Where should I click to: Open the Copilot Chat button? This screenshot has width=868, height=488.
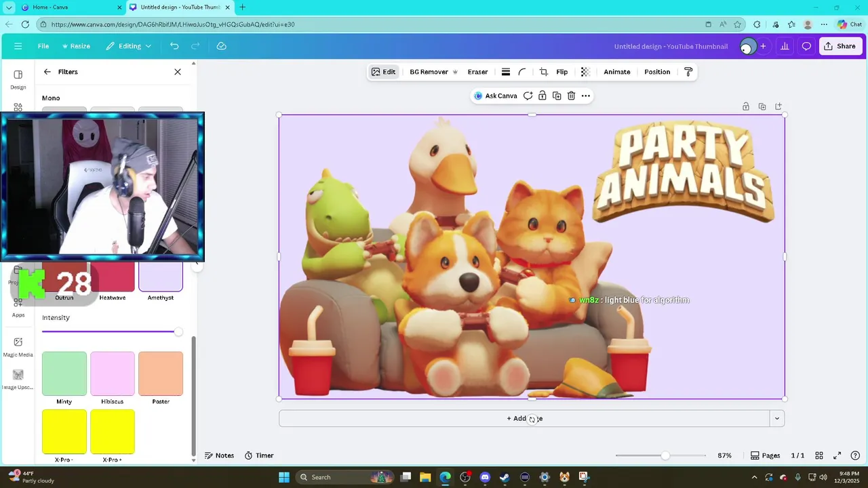click(x=850, y=24)
